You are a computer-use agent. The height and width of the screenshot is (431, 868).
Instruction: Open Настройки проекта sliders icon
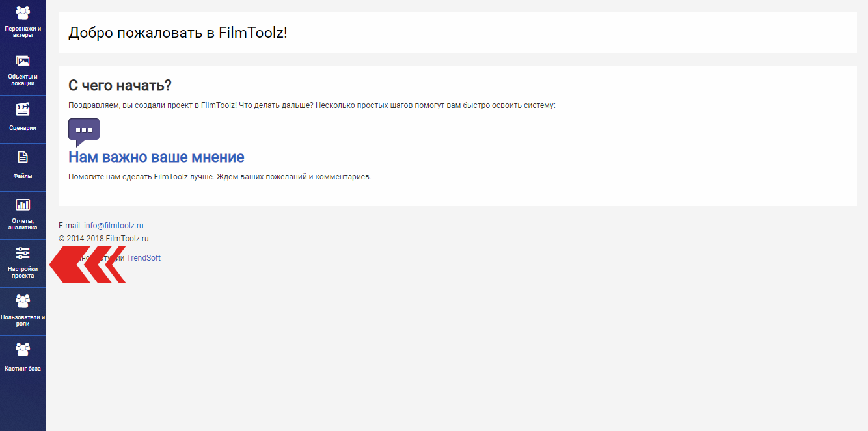click(x=23, y=253)
